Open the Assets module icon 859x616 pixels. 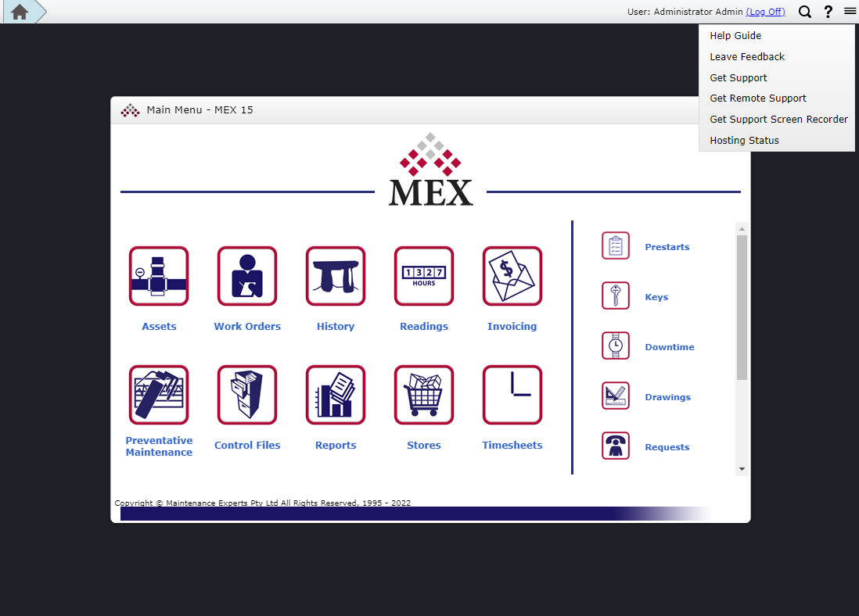159,276
